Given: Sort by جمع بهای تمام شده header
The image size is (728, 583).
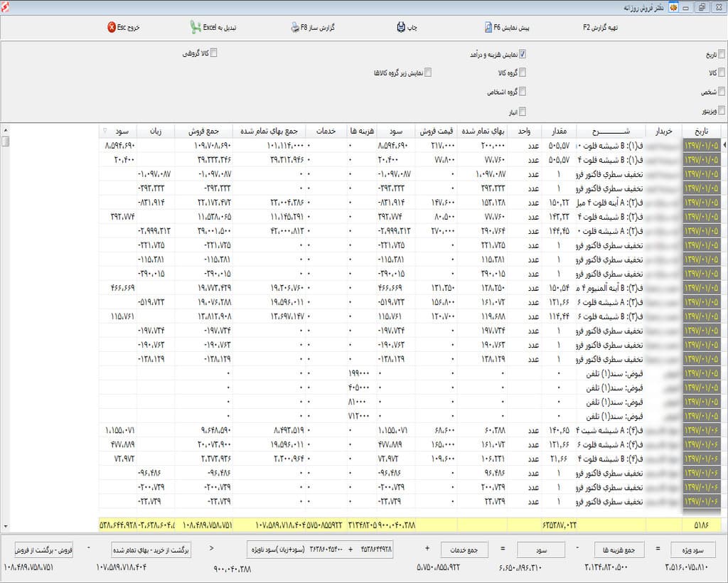Looking at the screenshot, I should pyautogui.click(x=269, y=131).
